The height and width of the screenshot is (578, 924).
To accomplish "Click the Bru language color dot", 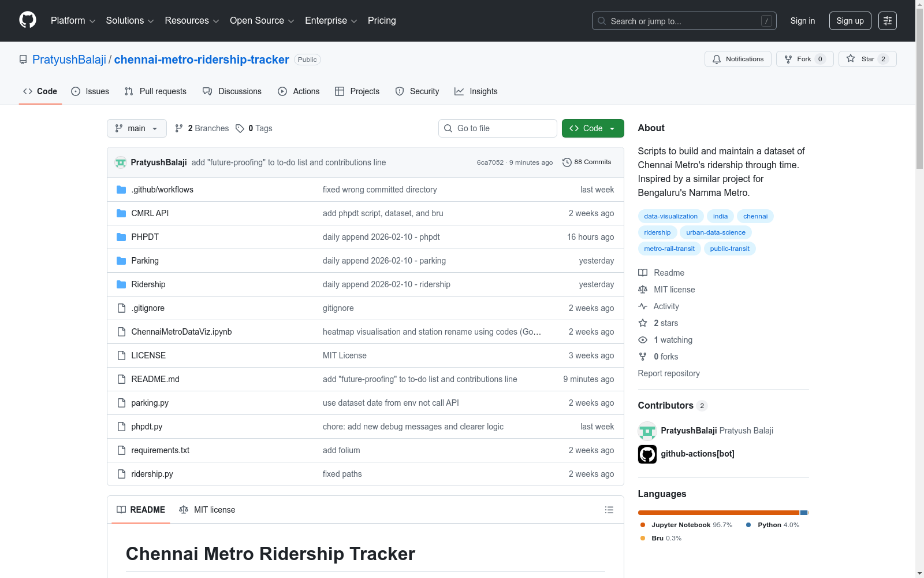I will click(643, 538).
